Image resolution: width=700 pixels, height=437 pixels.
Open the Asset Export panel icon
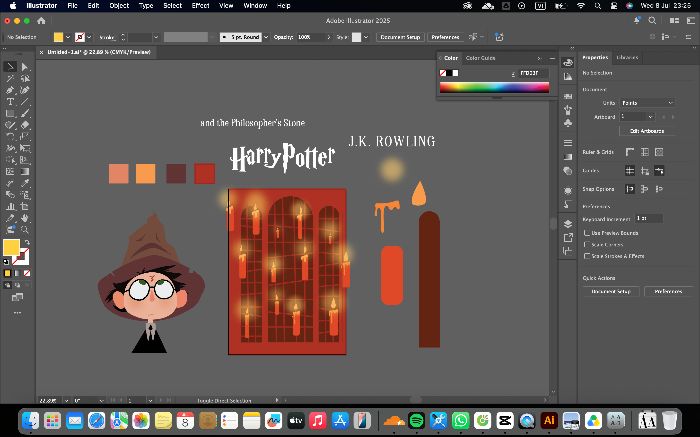(x=567, y=237)
